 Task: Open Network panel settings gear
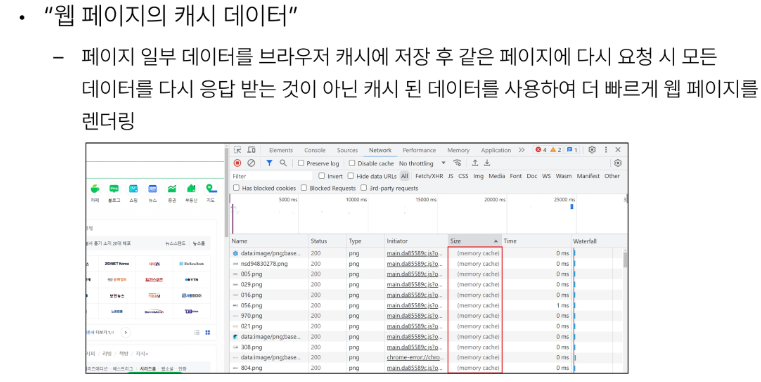[x=617, y=163]
